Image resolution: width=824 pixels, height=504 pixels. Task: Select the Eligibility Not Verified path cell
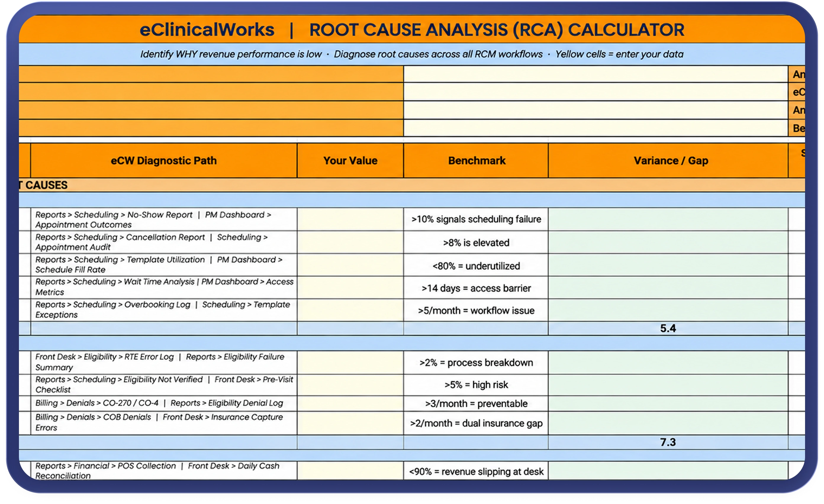164,385
